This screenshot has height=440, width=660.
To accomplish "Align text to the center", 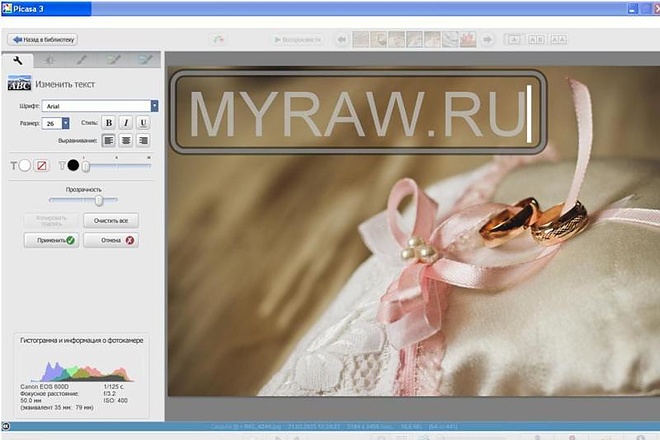I will [126, 140].
